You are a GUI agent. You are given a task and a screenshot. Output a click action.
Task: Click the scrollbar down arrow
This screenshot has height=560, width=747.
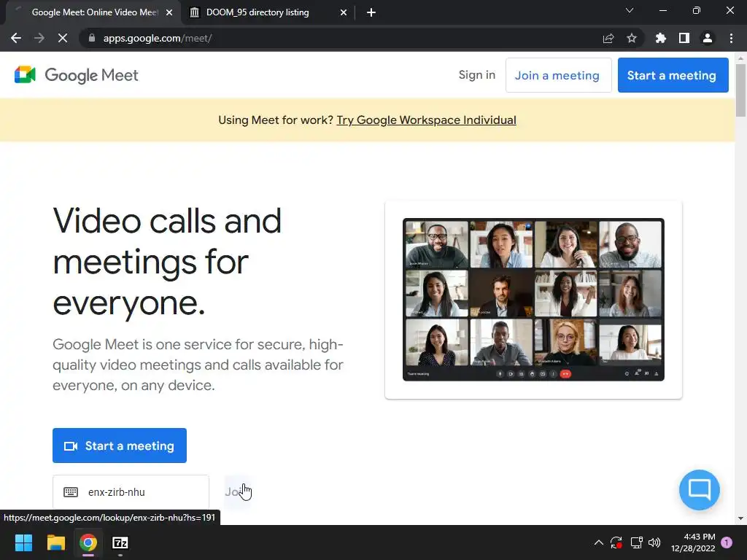coord(740,518)
